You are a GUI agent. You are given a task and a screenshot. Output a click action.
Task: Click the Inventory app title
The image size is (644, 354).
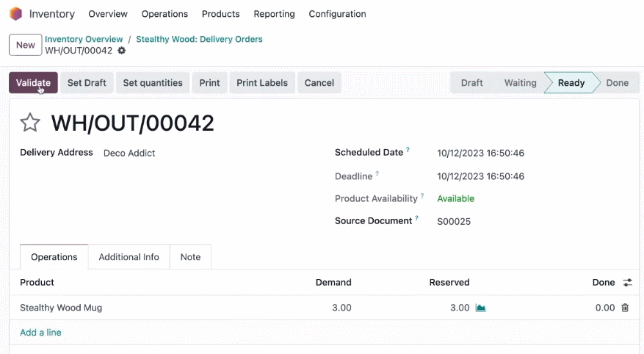[52, 14]
